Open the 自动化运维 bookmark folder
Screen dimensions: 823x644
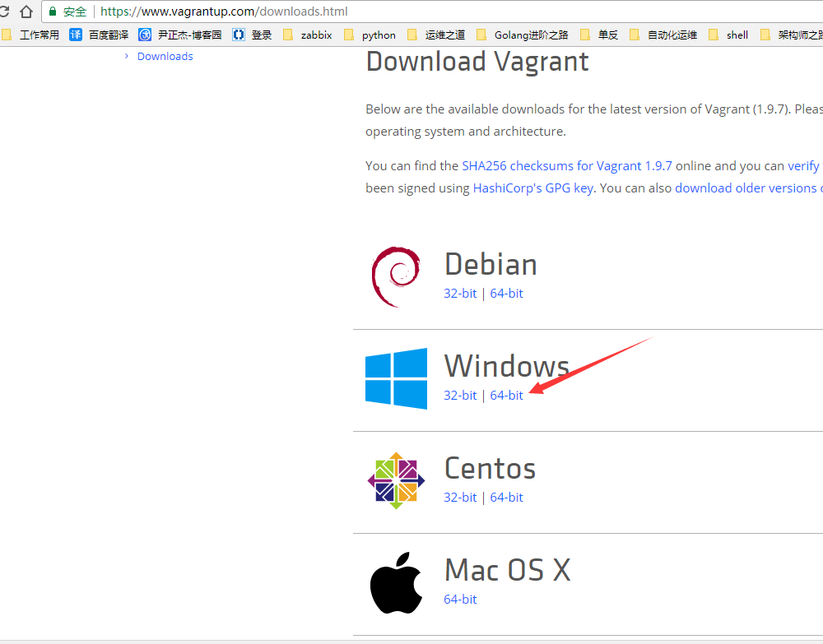[x=663, y=35]
